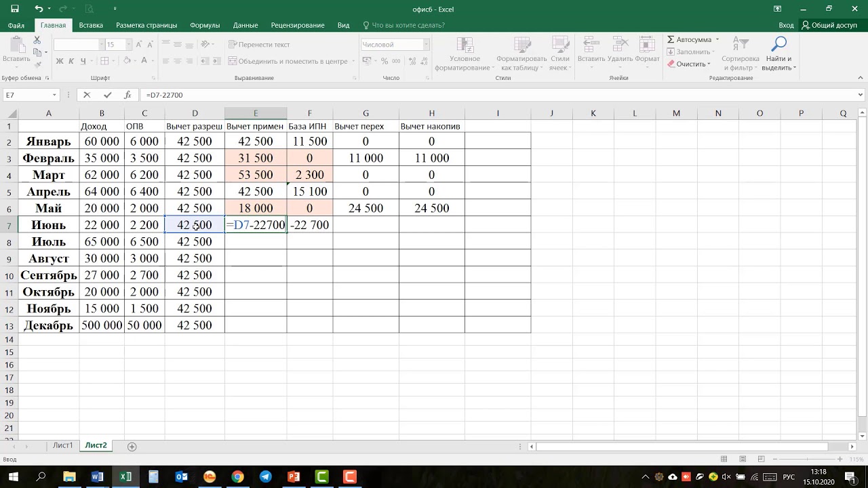Expand the Name Box dropdown
Image resolution: width=868 pixels, height=488 pixels.
[x=54, y=95]
